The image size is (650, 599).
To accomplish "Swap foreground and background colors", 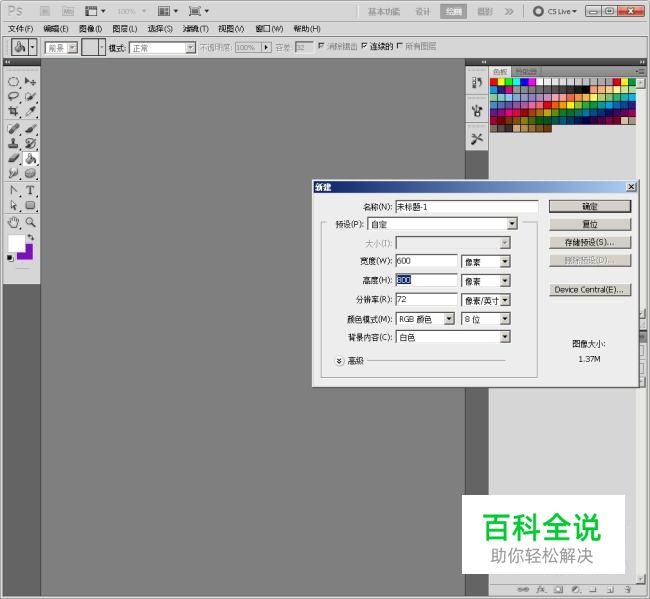I will coord(31,237).
